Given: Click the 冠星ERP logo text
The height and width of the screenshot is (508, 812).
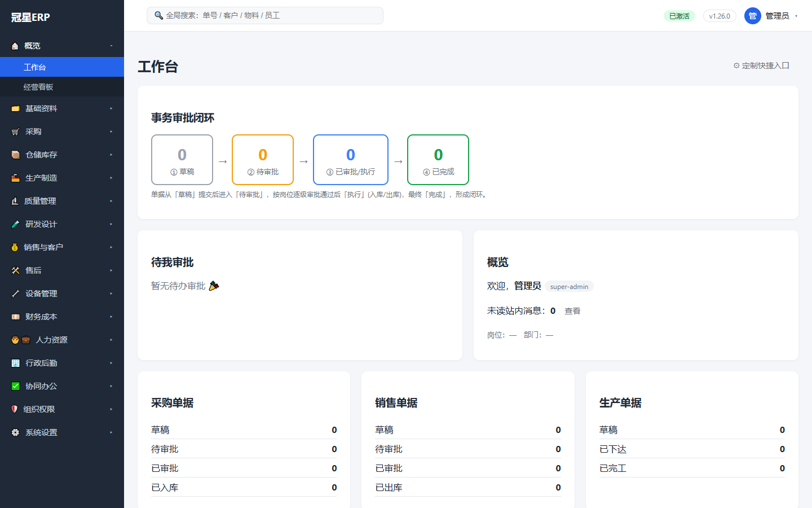Looking at the screenshot, I should click(x=30, y=17).
